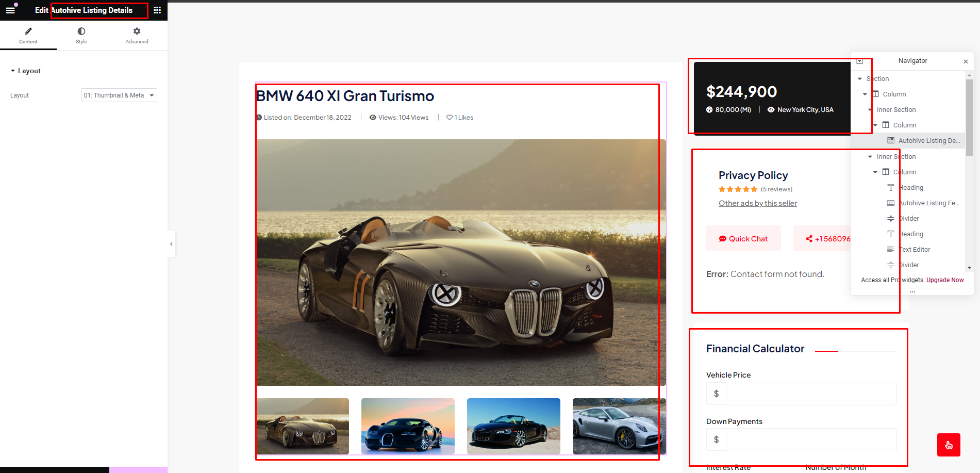Click the Navigator scroll down arrow
Viewport: 980px width, 473px height.
pos(969,268)
